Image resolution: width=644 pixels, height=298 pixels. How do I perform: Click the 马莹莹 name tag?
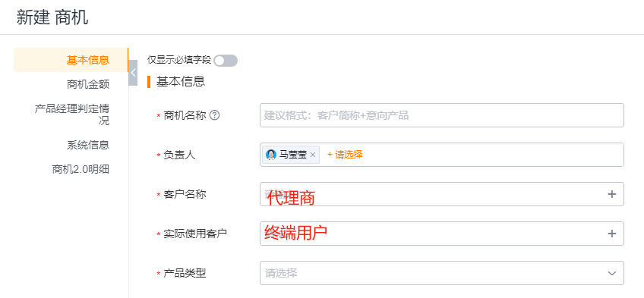[291, 155]
